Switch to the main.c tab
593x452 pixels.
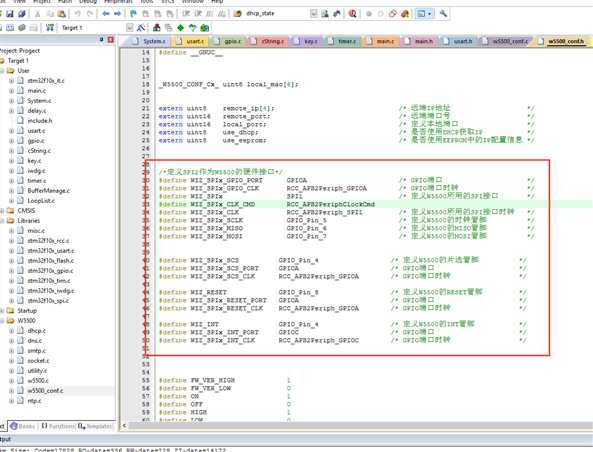pyautogui.click(x=381, y=41)
